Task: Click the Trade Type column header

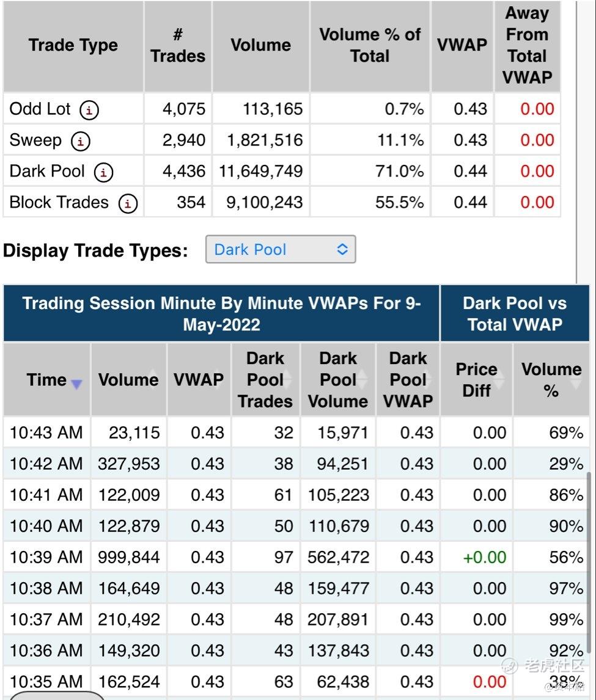Action: point(73,46)
